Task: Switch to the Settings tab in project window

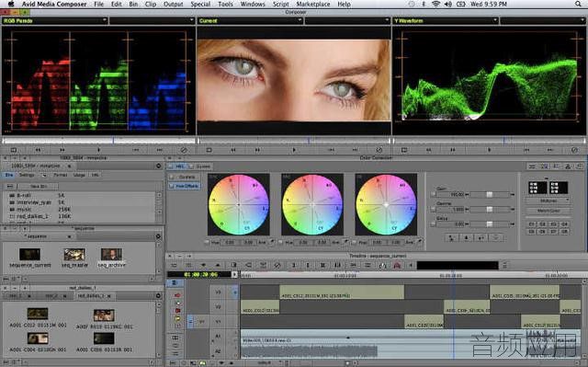Action: point(27,175)
